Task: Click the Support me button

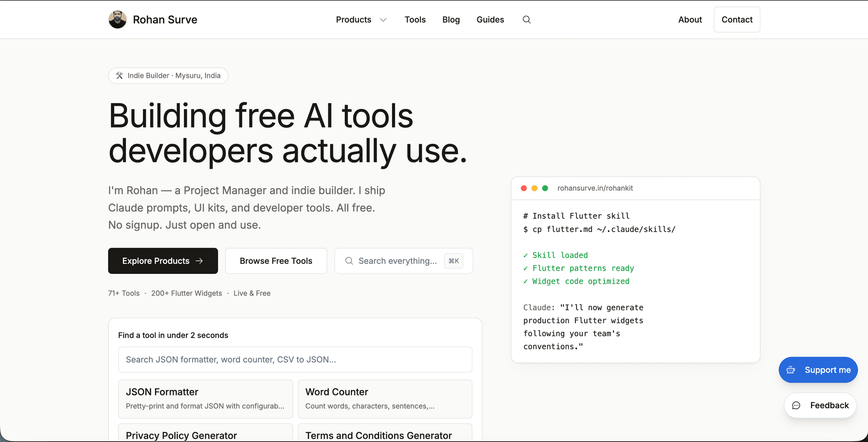Action: tap(818, 370)
